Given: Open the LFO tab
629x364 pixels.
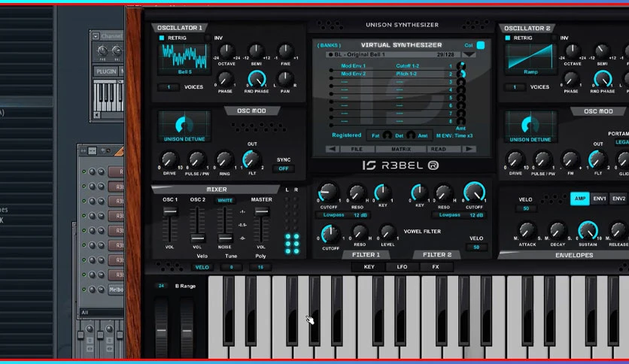Looking at the screenshot, I should pos(402,267).
